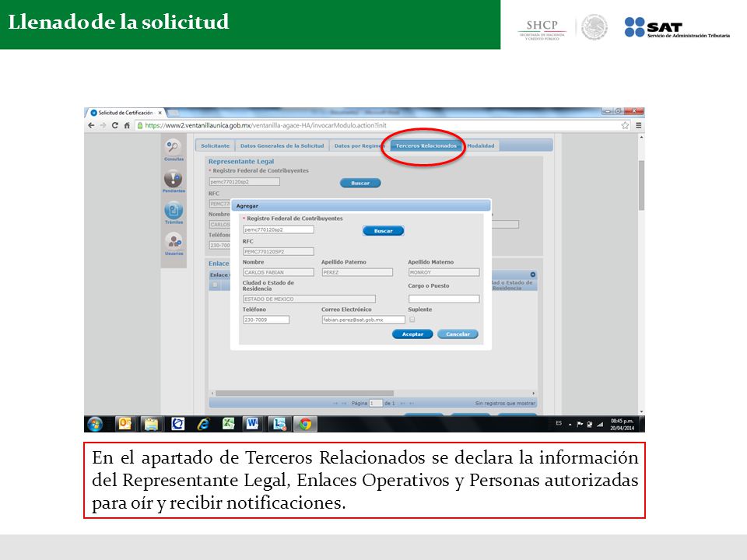This screenshot has height=560, width=747.
Task: Click the browser home icon
Action: click(x=127, y=125)
